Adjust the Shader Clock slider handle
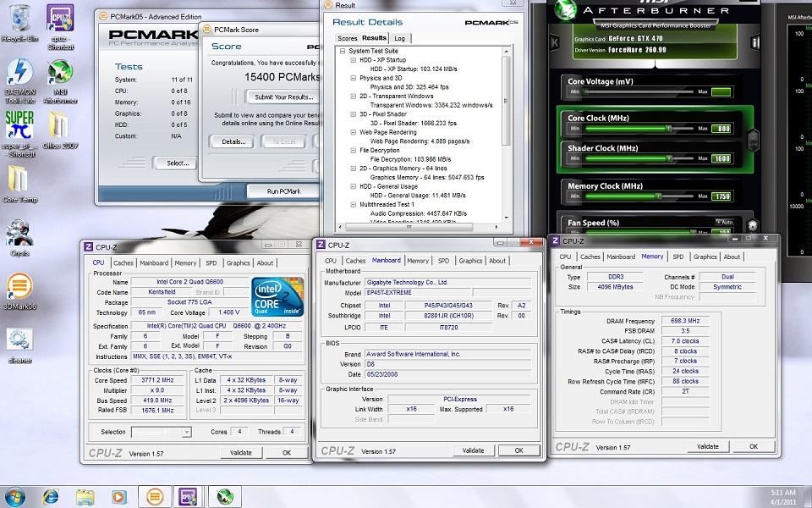The width and height of the screenshot is (812, 508). click(668, 158)
